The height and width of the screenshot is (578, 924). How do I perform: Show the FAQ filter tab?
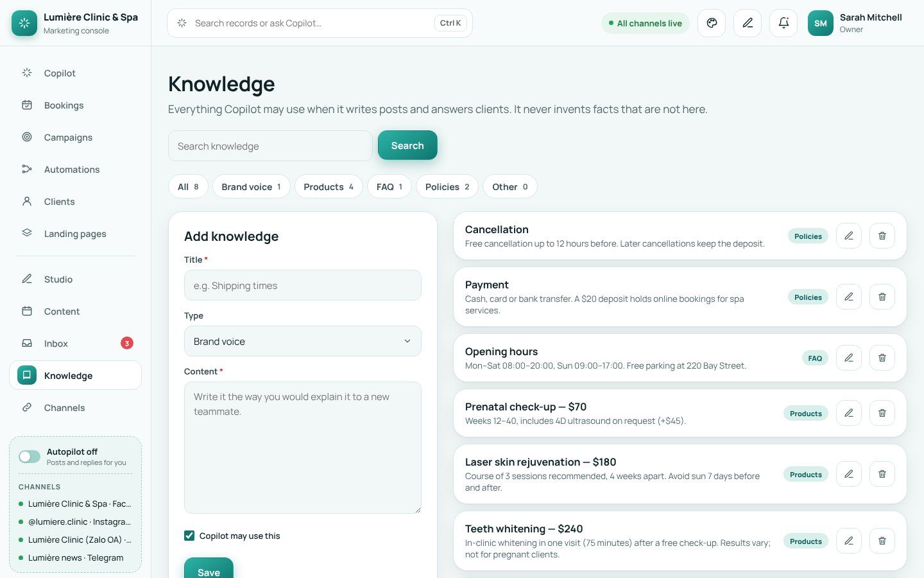pos(389,187)
